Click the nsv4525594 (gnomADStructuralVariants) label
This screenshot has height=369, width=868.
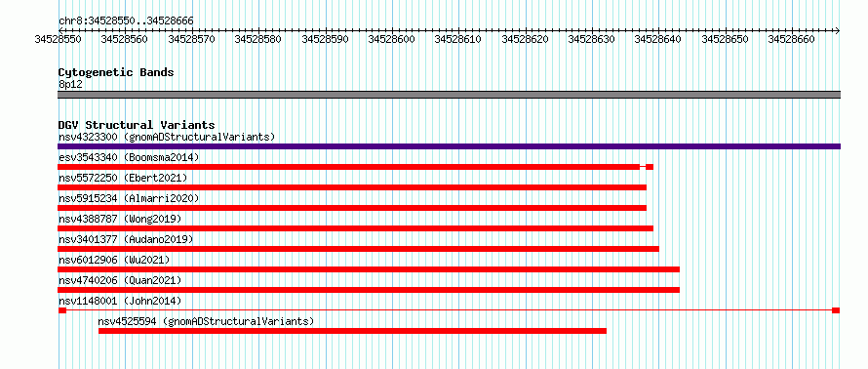coord(206,321)
